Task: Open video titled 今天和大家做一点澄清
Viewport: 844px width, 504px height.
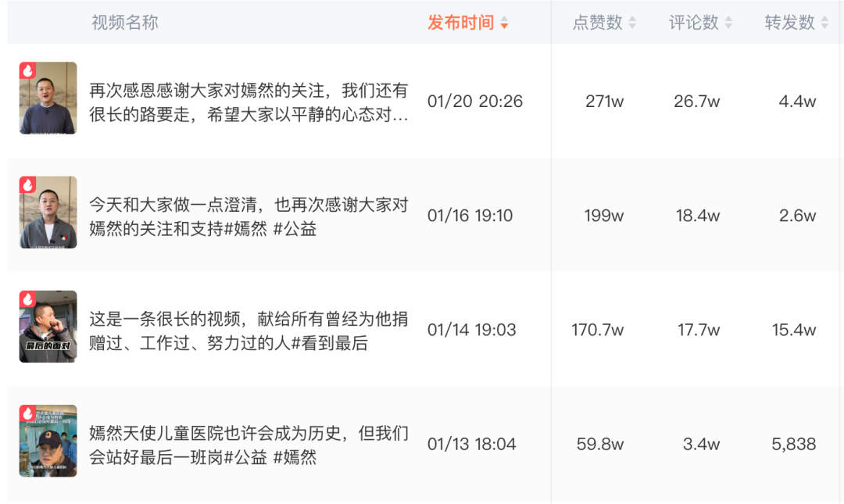Action: click(x=249, y=217)
